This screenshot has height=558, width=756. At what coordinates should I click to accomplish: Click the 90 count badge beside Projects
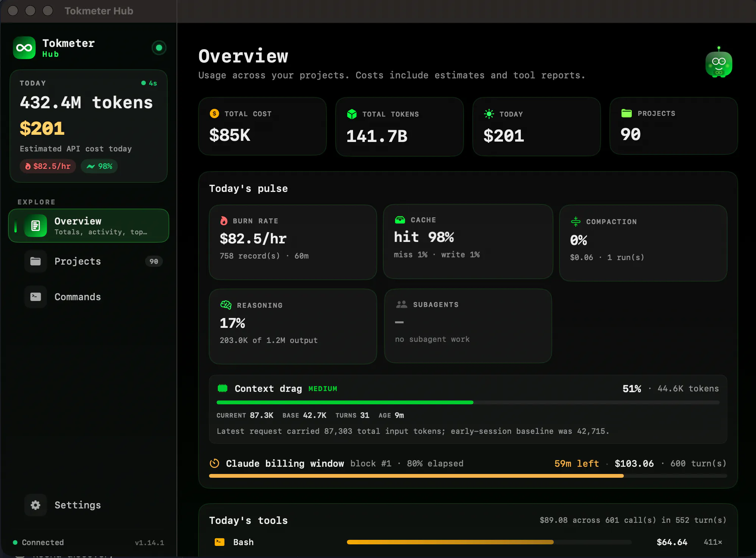coord(154,261)
